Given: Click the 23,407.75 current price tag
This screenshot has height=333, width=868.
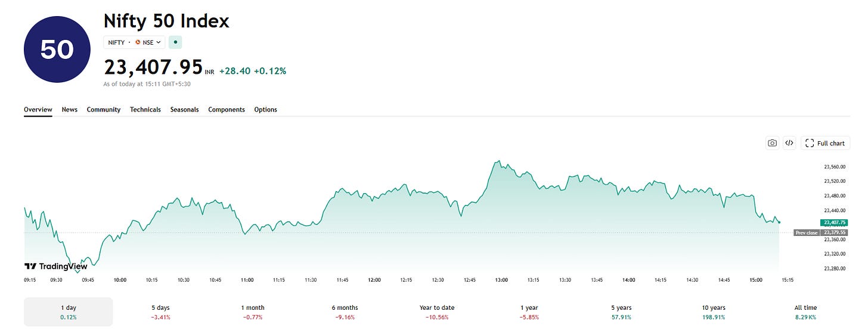Looking at the screenshot, I should point(836,222).
